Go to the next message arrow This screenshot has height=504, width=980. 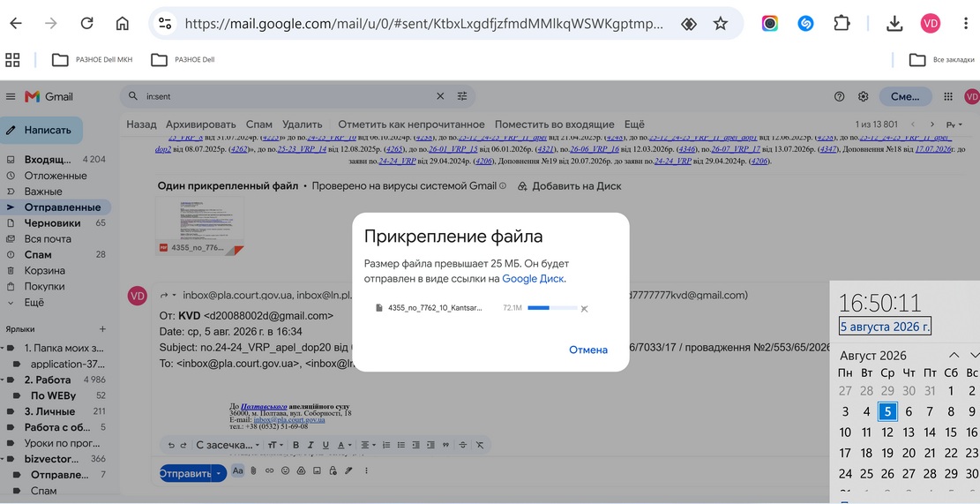pos(931,124)
